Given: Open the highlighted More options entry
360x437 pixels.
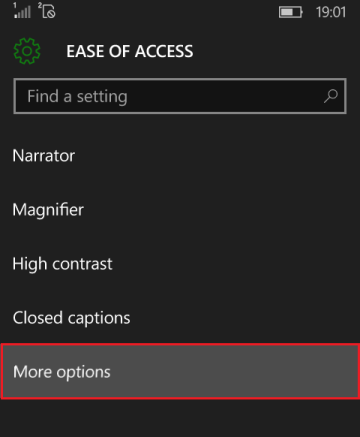Looking at the screenshot, I should click(180, 371).
